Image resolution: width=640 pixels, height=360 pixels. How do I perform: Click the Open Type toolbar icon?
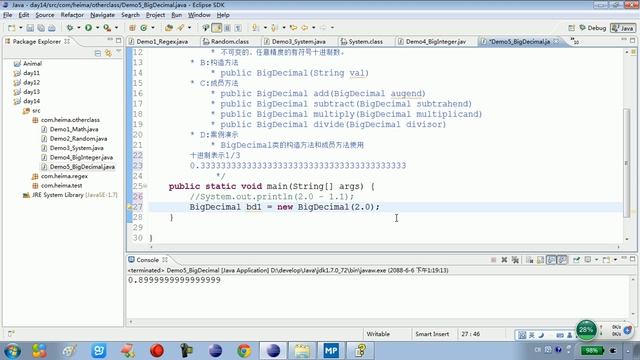(x=169, y=28)
